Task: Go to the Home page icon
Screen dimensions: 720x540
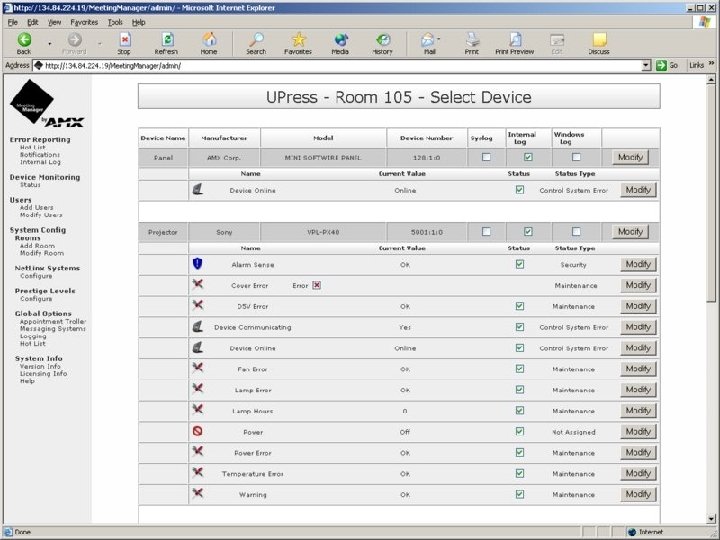Action: (209, 44)
